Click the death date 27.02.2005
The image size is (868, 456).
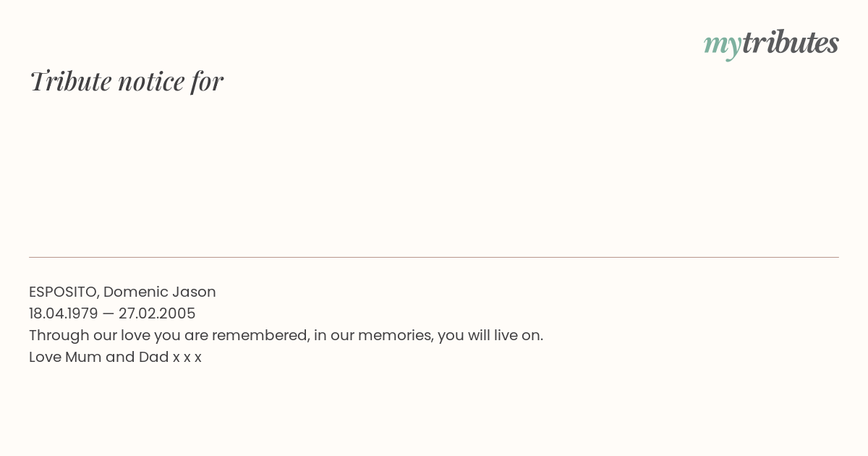157,313
